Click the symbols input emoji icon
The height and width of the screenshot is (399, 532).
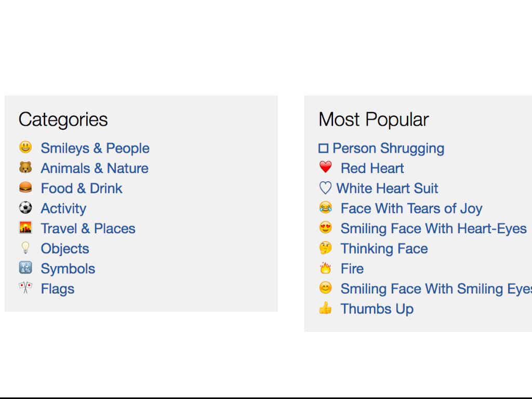pos(25,268)
